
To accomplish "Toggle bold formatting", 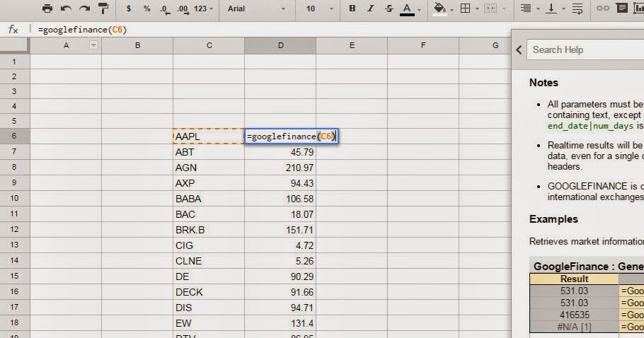I will pyautogui.click(x=352, y=8).
